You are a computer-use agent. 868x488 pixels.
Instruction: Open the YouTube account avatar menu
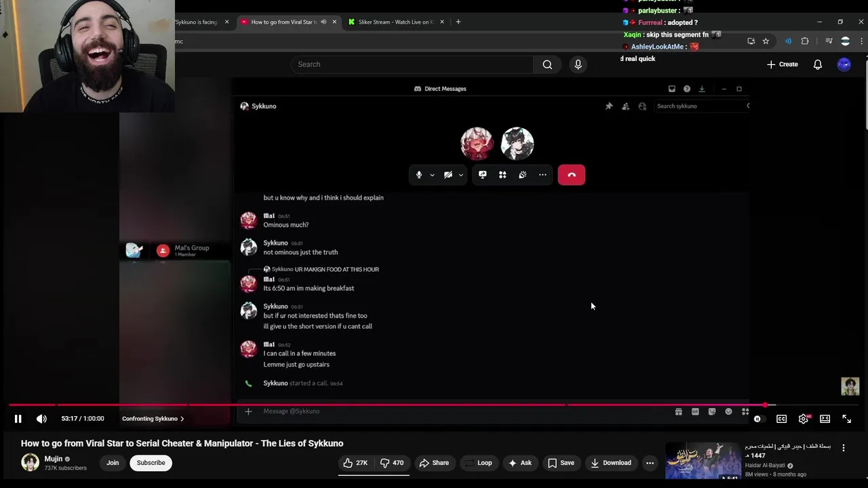(x=844, y=64)
